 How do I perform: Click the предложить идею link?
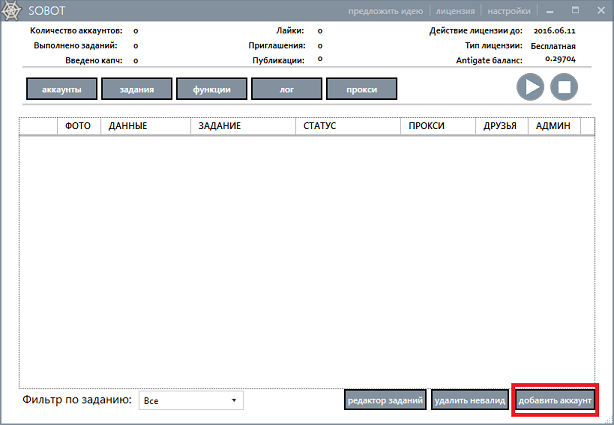386,12
